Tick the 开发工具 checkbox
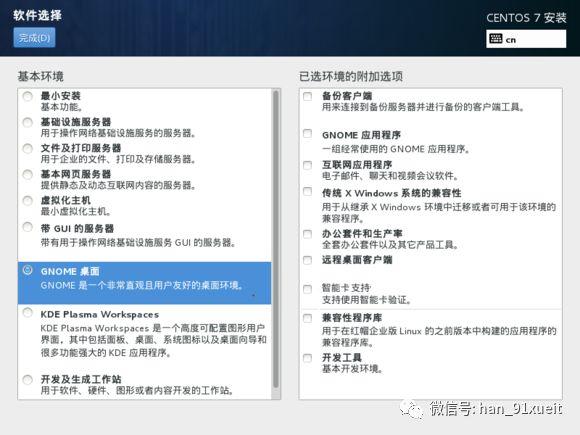The image size is (580, 435). click(x=307, y=358)
